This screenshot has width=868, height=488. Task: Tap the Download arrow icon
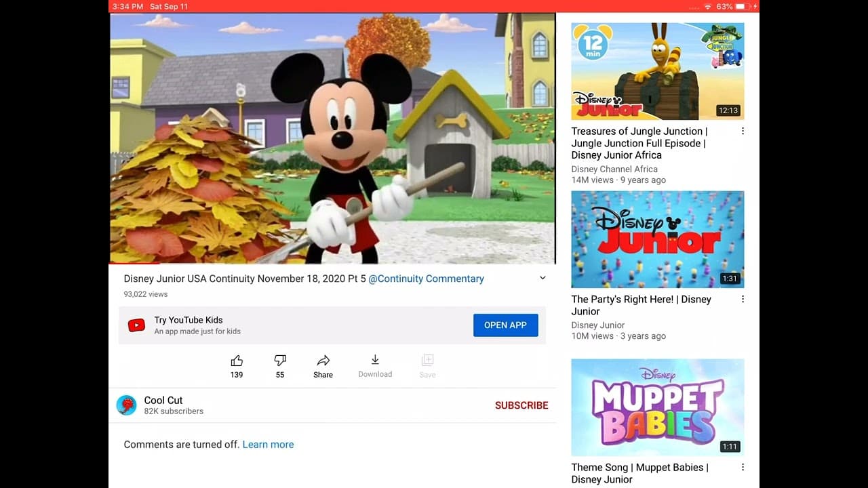point(375,360)
